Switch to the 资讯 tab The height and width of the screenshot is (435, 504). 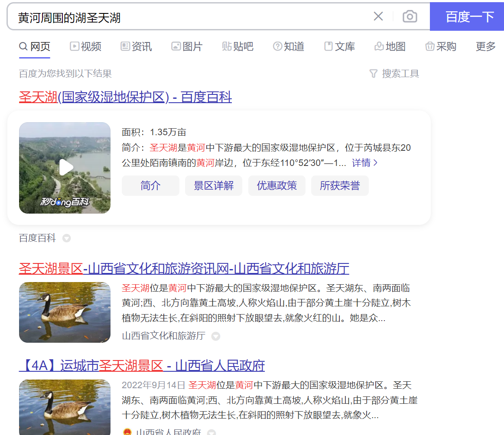tap(136, 47)
